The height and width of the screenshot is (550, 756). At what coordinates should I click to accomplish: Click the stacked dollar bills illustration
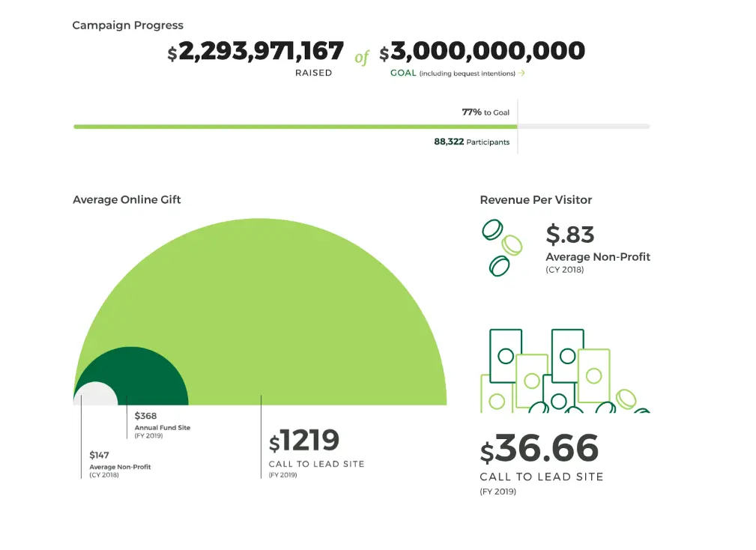click(564, 371)
